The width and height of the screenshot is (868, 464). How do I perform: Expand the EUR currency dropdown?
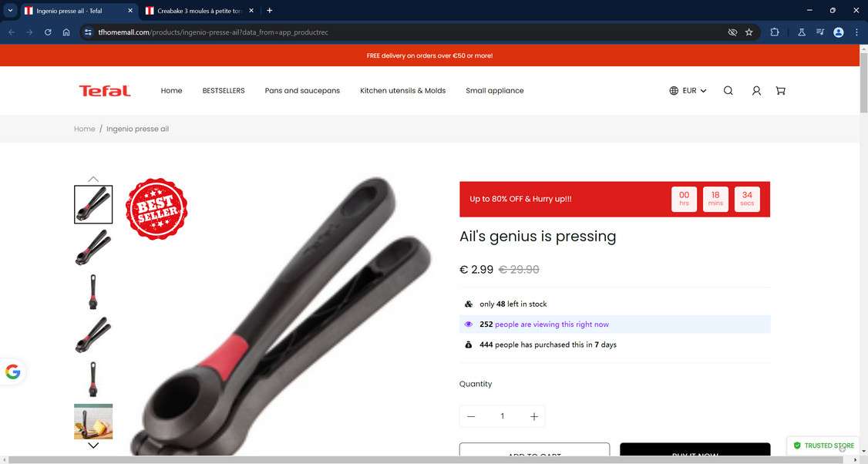pyautogui.click(x=688, y=91)
